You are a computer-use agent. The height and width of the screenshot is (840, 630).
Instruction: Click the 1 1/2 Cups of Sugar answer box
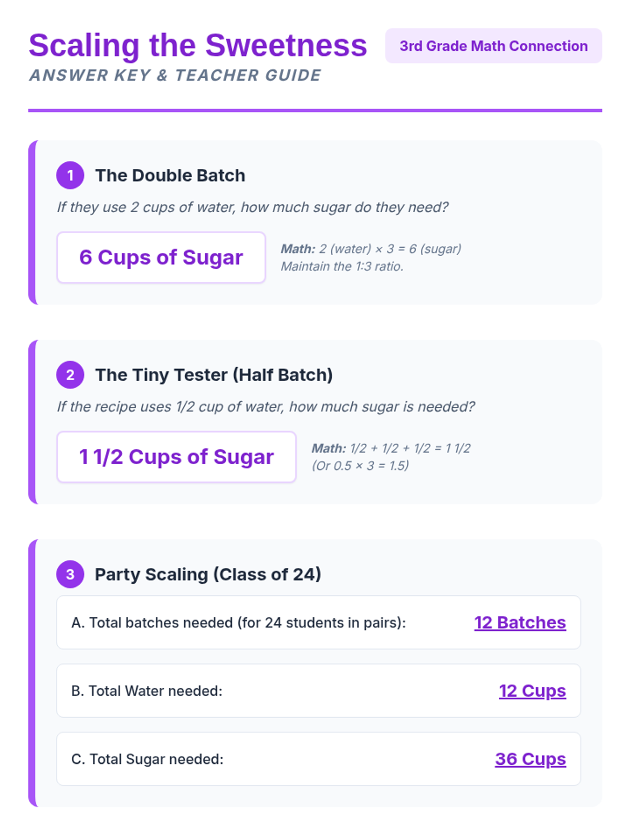[x=176, y=457]
